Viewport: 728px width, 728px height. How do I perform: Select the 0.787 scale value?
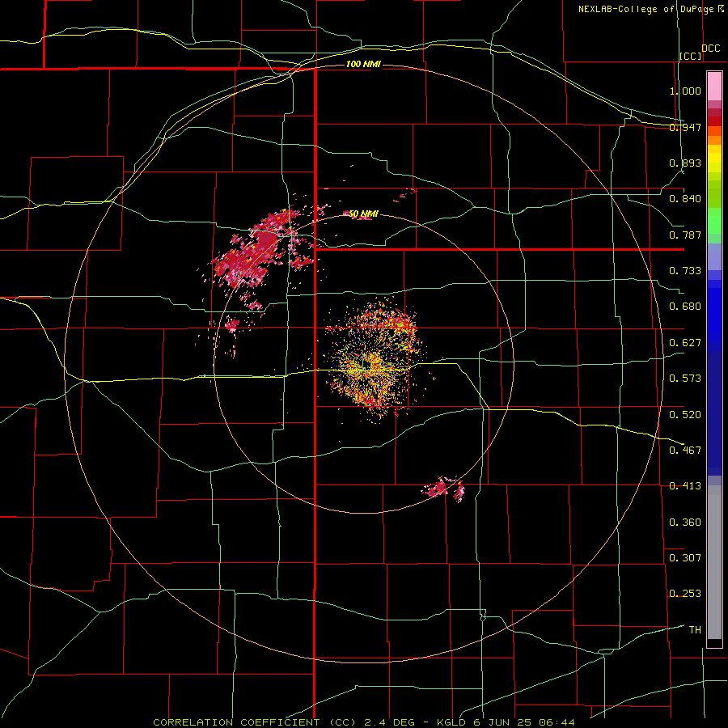click(685, 235)
